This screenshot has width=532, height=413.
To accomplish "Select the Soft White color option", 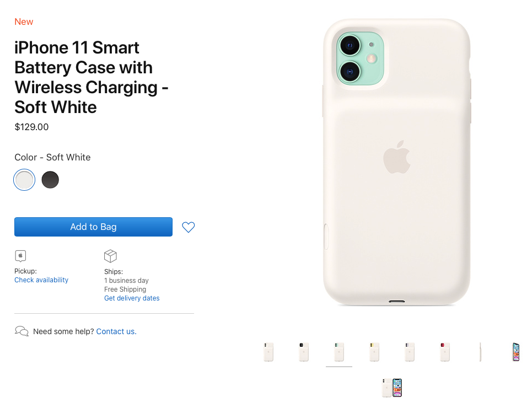I will [24, 180].
